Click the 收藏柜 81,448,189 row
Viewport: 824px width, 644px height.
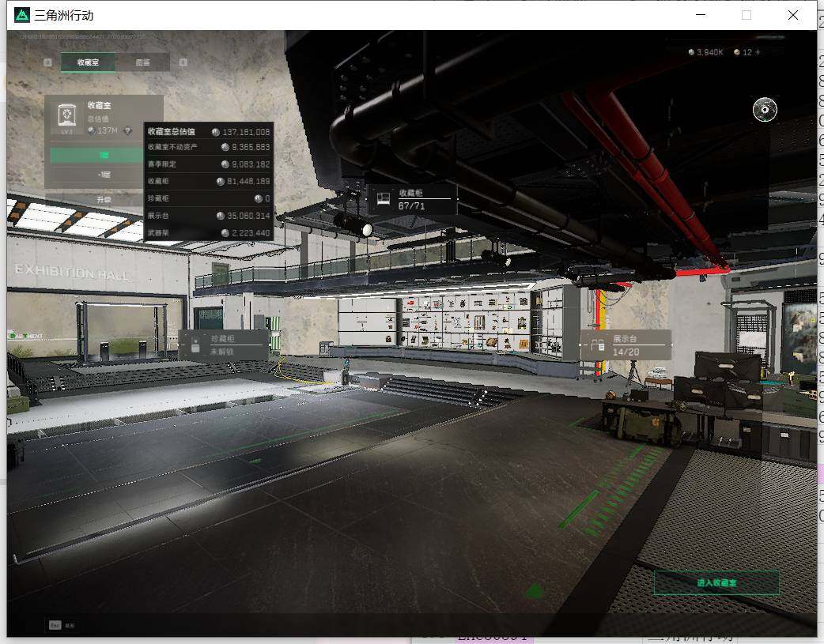(x=209, y=181)
